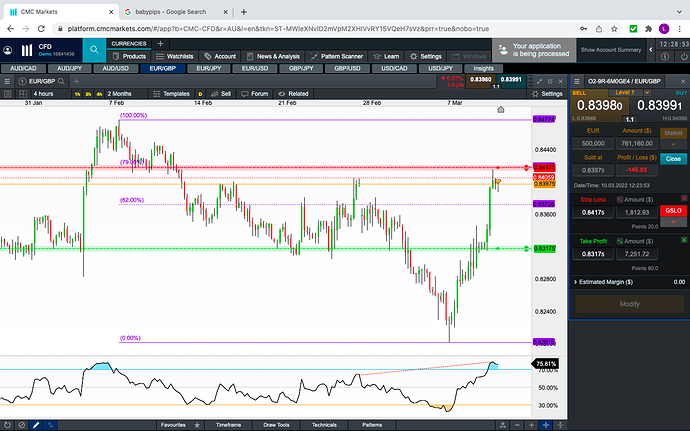The height and width of the screenshot is (431, 690).
Task: Click the Stop Loss price field
Action: (592, 212)
